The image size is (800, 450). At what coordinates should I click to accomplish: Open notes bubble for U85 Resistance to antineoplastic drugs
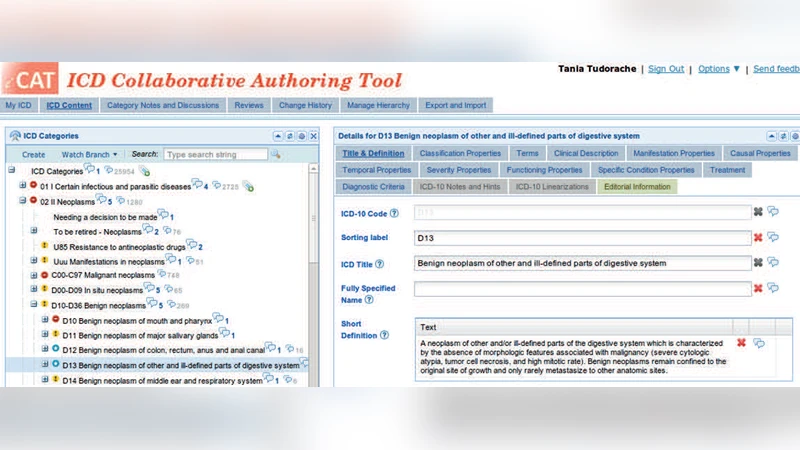[x=191, y=245]
